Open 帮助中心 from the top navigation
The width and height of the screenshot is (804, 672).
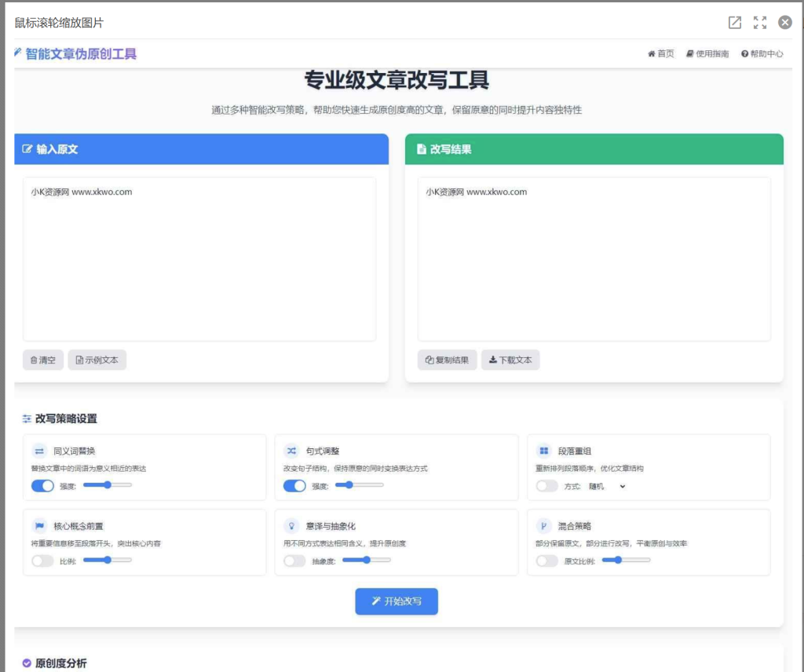(762, 54)
